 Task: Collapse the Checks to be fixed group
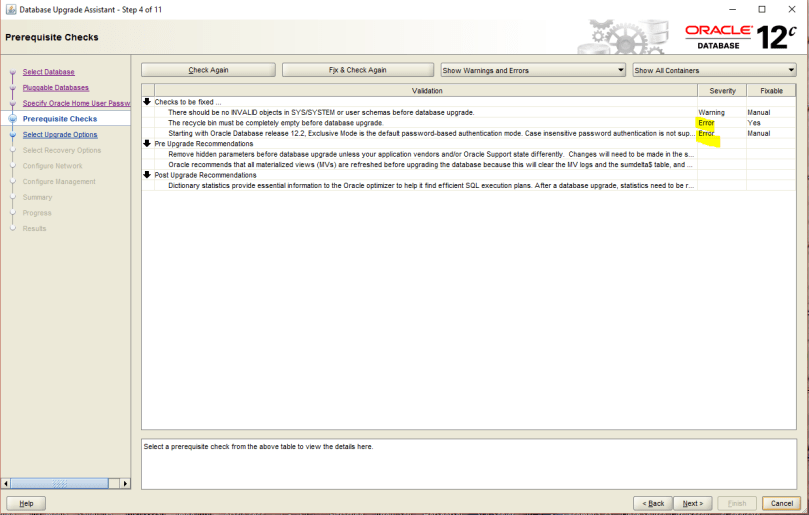coord(147,102)
